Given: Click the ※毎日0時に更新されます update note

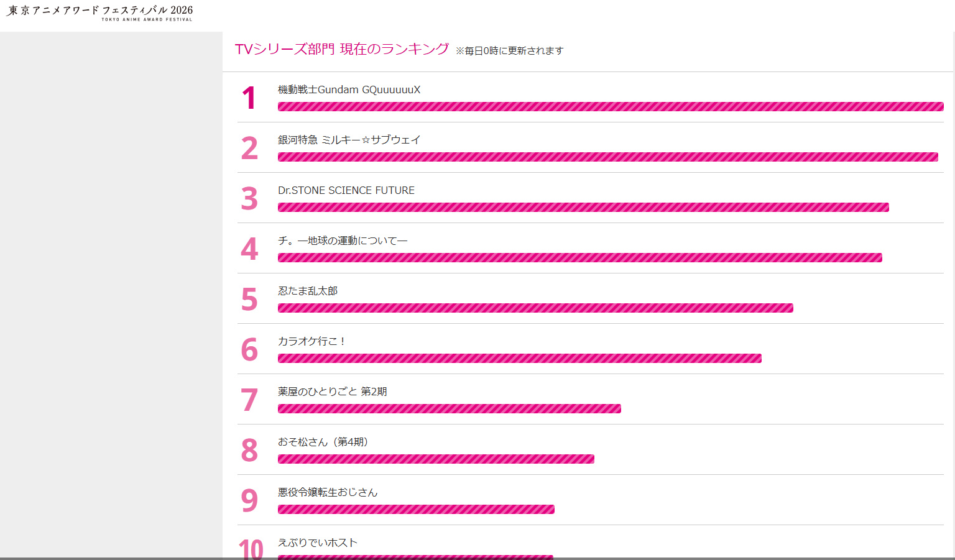Looking at the screenshot, I should tap(509, 51).
